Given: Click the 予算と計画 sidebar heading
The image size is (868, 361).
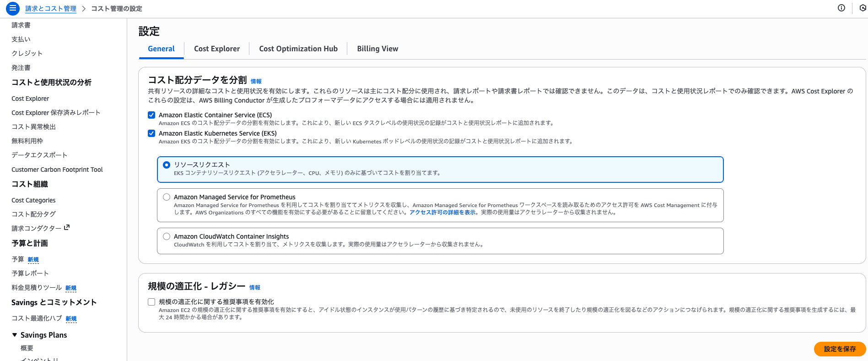Looking at the screenshot, I should 30,243.
